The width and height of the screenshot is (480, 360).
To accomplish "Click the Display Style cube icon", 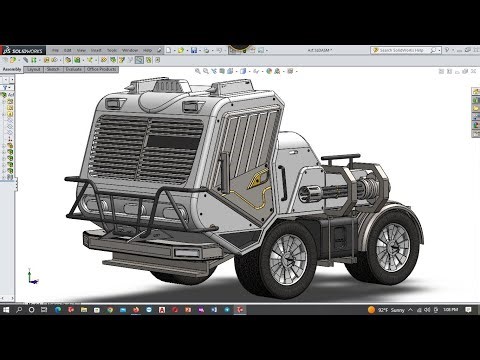I will tap(243, 71).
